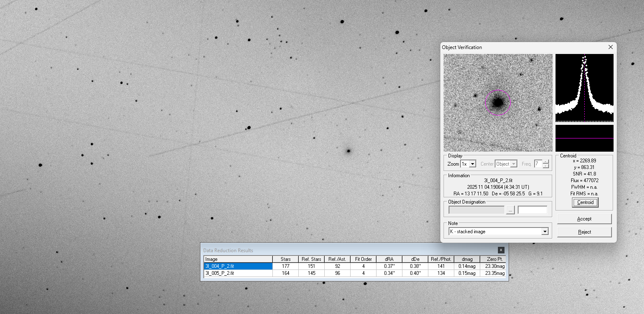Viewport: 644px width, 314px height.
Task: Click the Centroid button
Action: click(x=585, y=202)
